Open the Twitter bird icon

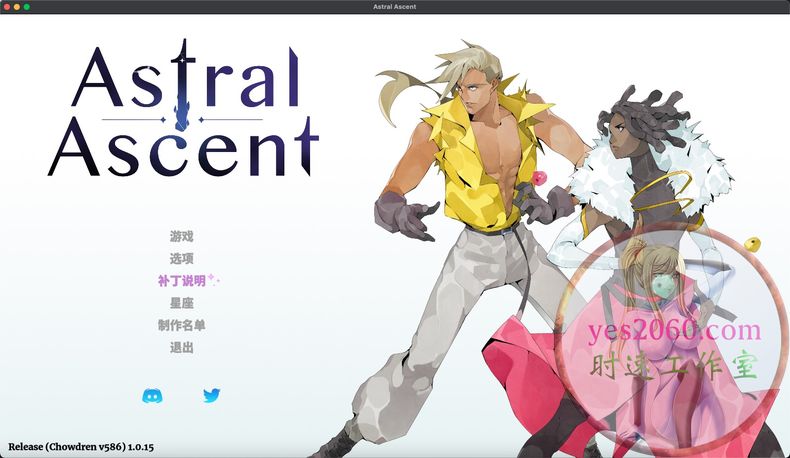point(211,396)
